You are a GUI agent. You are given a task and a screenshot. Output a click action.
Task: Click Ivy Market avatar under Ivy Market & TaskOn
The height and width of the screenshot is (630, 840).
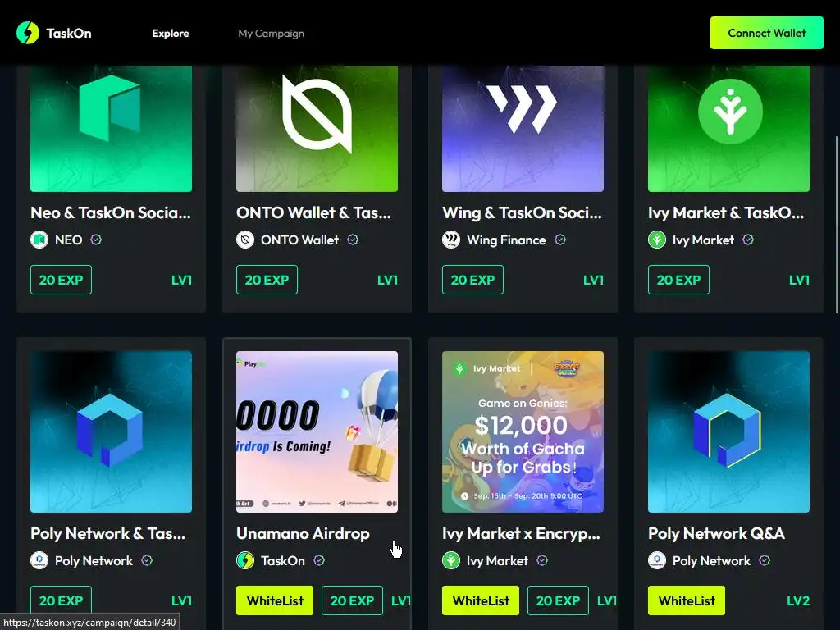point(657,240)
